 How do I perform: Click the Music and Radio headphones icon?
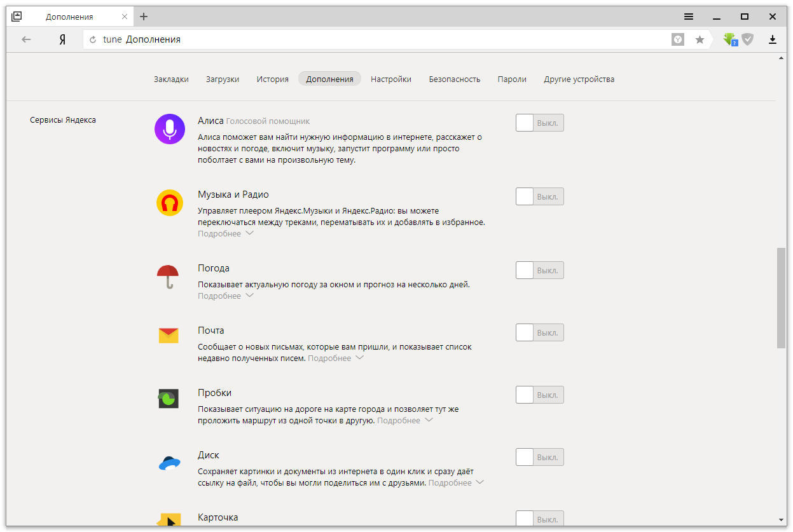tap(169, 203)
